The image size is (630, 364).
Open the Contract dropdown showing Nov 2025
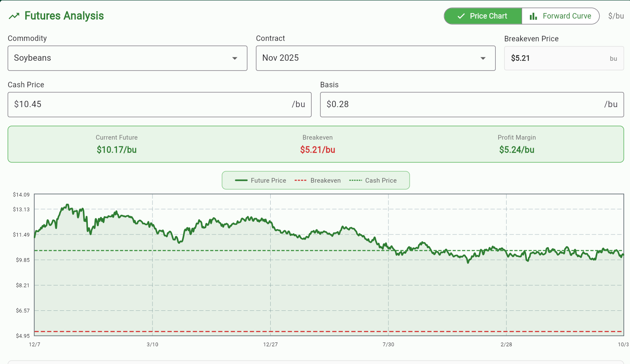375,58
